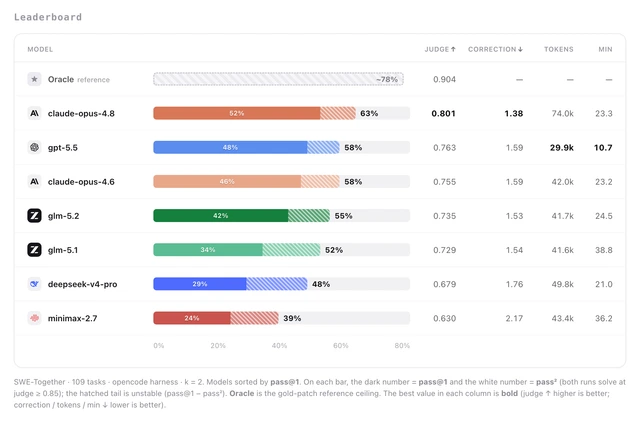Click the DeepSeek whale icon
This screenshot has height=422, width=640.
34,284
